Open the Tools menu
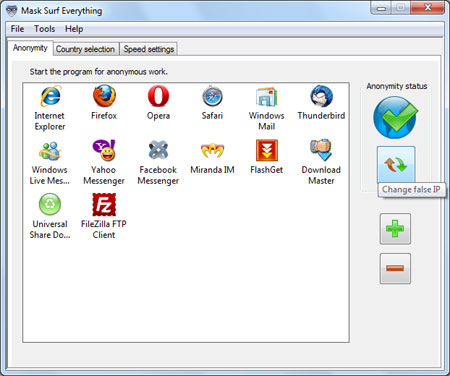 click(44, 29)
